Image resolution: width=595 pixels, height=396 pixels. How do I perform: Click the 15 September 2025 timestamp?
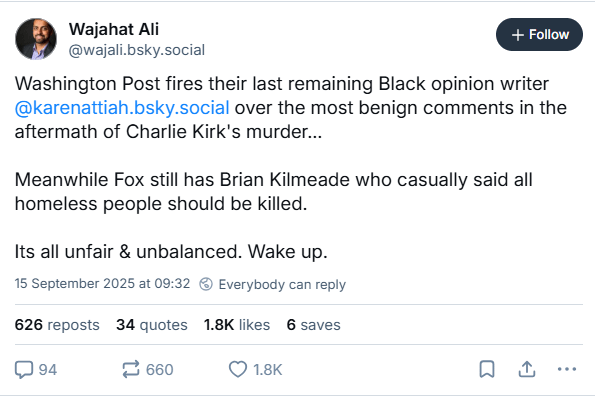[102, 283]
